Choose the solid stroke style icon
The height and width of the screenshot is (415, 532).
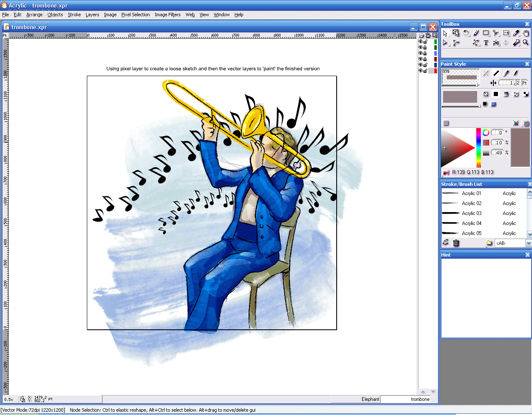tap(496, 73)
